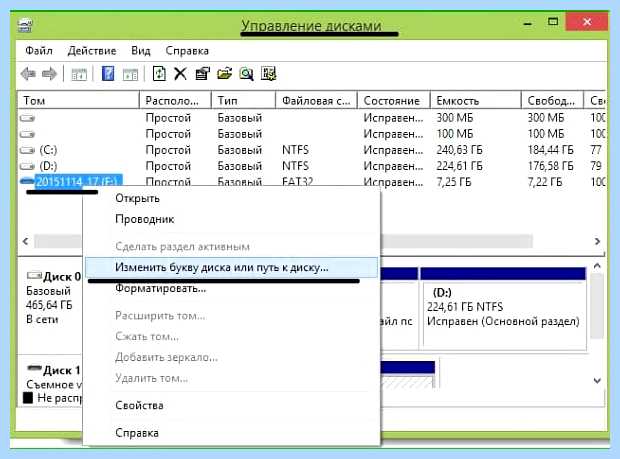Click the Delete X toolbar icon
Image resolution: width=620 pixels, height=459 pixels.
pyautogui.click(x=180, y=74)
